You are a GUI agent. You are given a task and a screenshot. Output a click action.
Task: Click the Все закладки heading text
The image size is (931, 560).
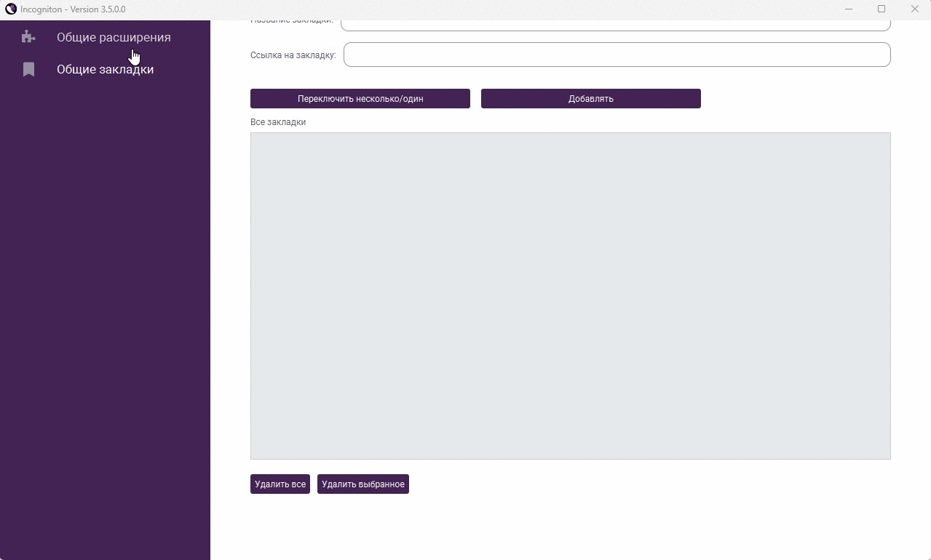point(278,122)
